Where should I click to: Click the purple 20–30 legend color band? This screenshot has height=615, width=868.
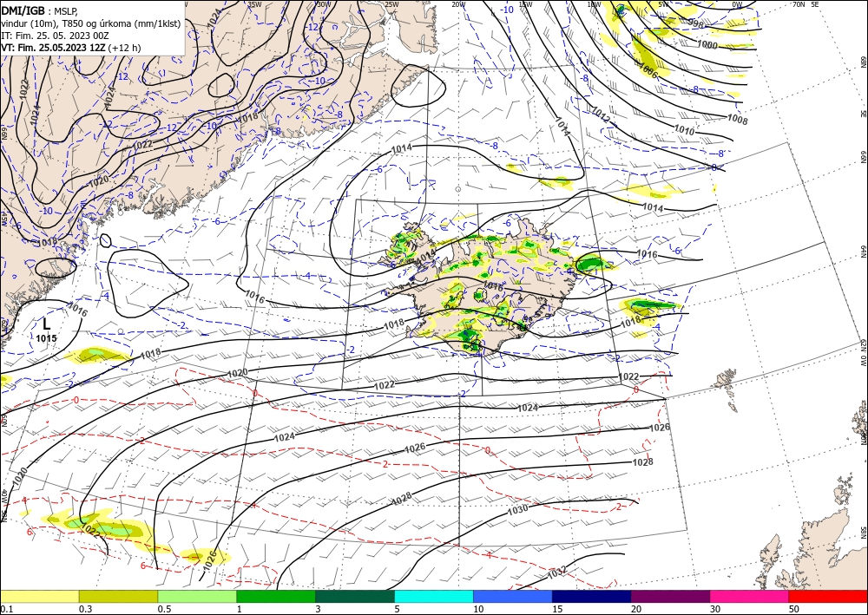(670, 596)
